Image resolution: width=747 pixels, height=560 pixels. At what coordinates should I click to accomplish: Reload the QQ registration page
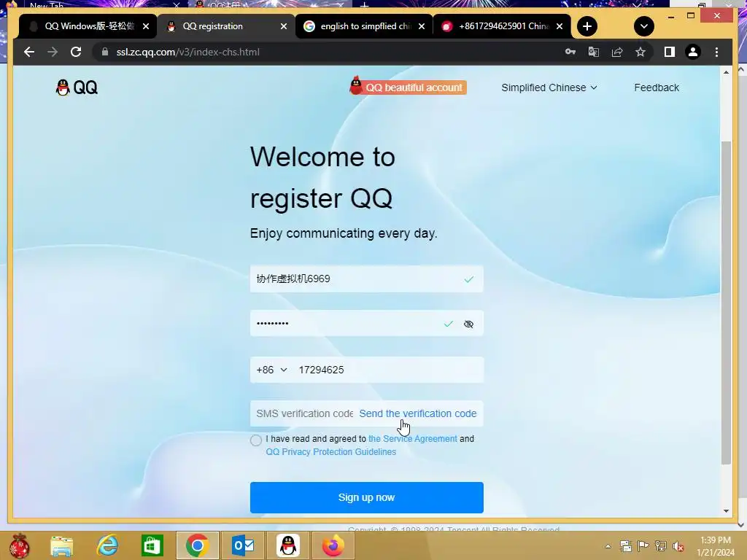pos(76,52)
